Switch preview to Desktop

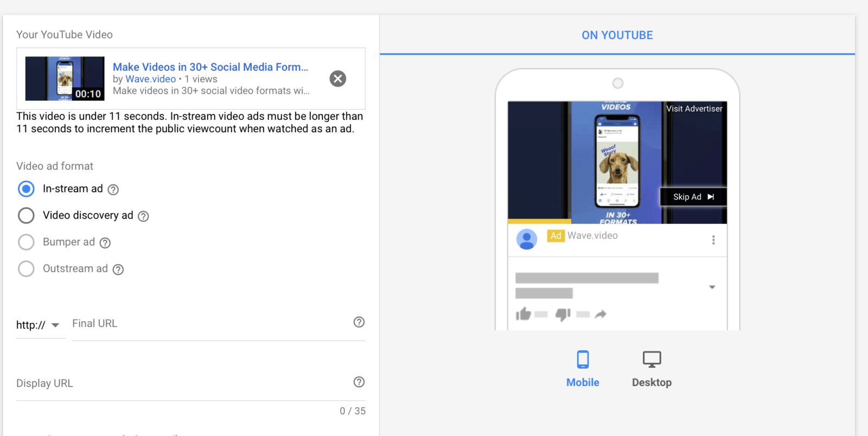652,369
